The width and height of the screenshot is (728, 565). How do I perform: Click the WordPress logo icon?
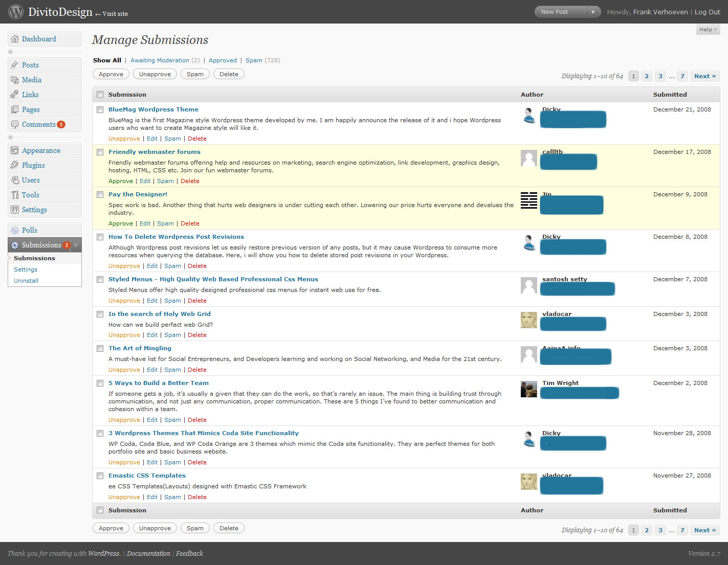tap(16, 12)
